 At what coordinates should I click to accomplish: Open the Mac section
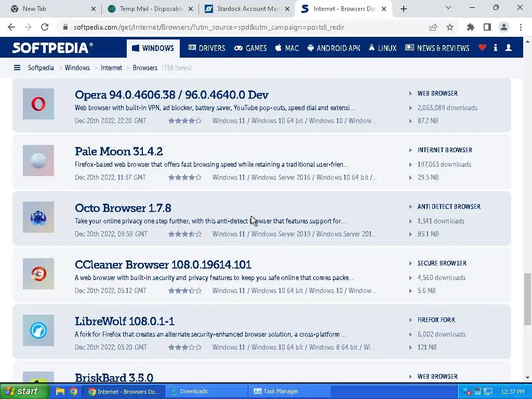click(x=287, y=48)
